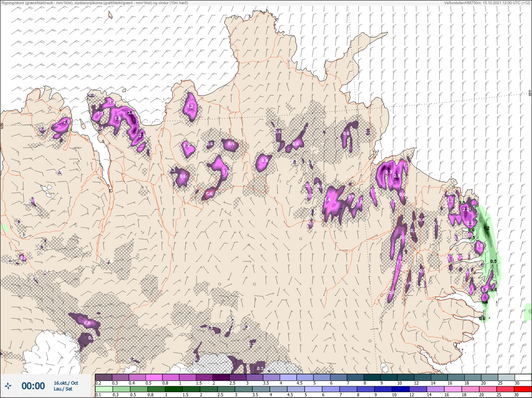The width and height of the screenshot is (532, 398).
Task: Click the bright red 30 swatch in bottom legend row
Action: point(523,389)
